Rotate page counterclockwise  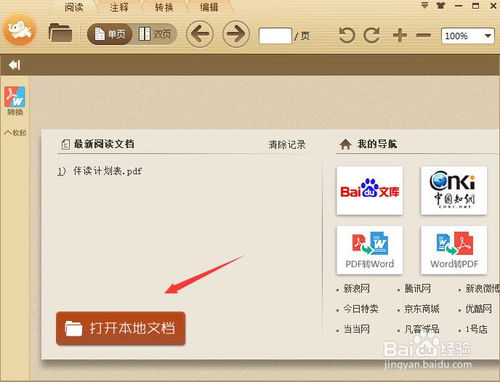(x=347, y=35)
